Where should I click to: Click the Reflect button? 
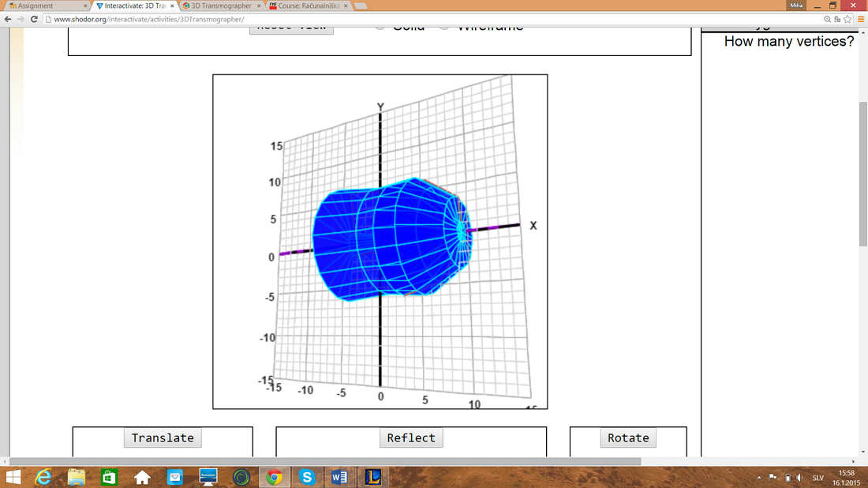pyautogui.click(x=410, y=438)
